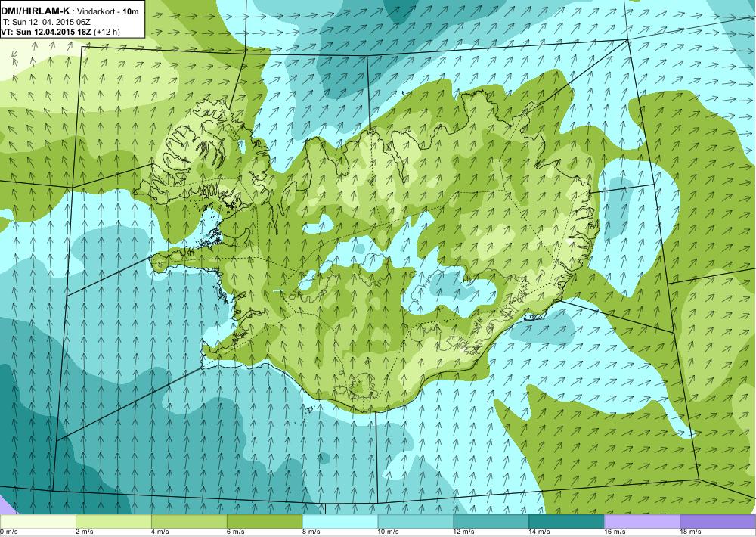
Task: Select the "4 m/s" legend label
Action: (x=160, y=532)
